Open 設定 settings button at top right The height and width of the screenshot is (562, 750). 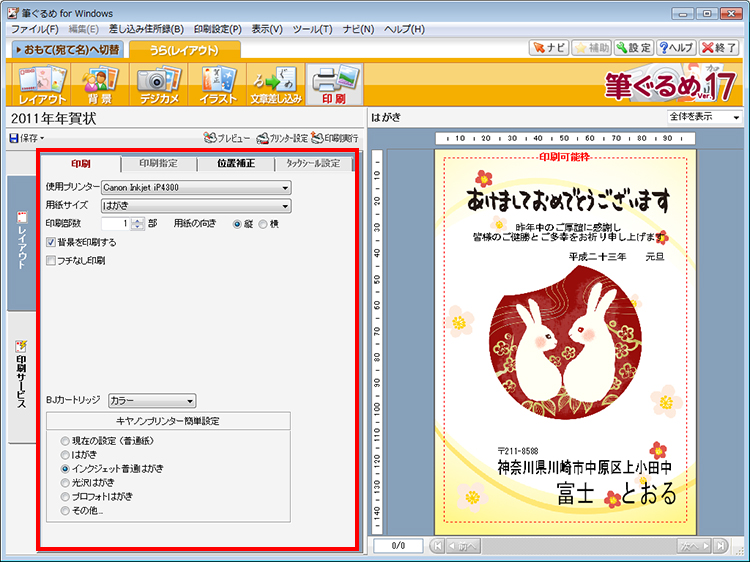pyautogui.click(x=634, y=48)
